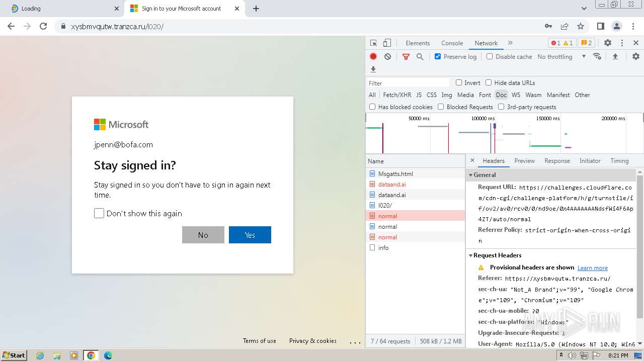The height and width of the screenshot is (362, 644).
Task: Open Chrome profile avatar
Action: point(616,26)
